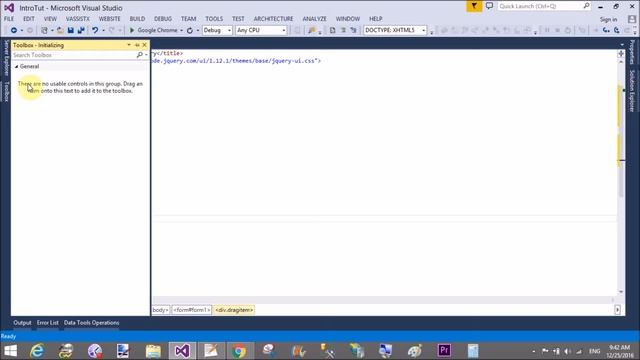The image size is (640, 360).
Task: Click the Save All icon
Action: 81,30
